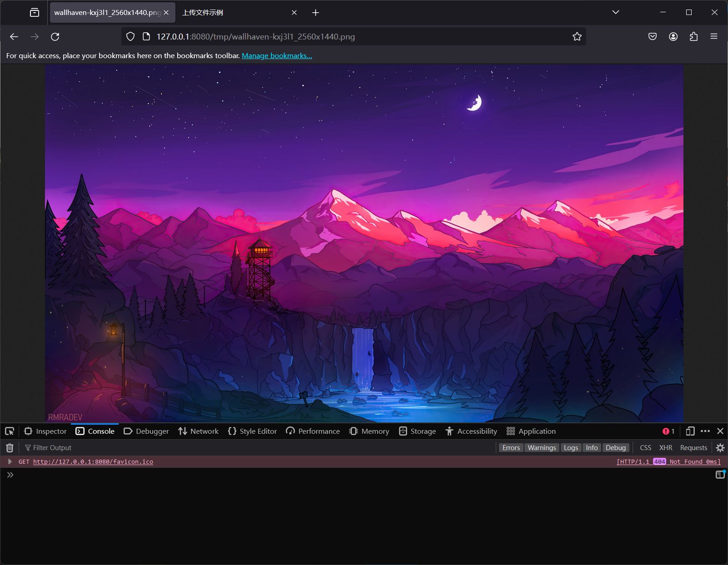Clear console output with the trash icon
Image resolution: width=728 pixels, height=565 pixels.
click(10, 448)
